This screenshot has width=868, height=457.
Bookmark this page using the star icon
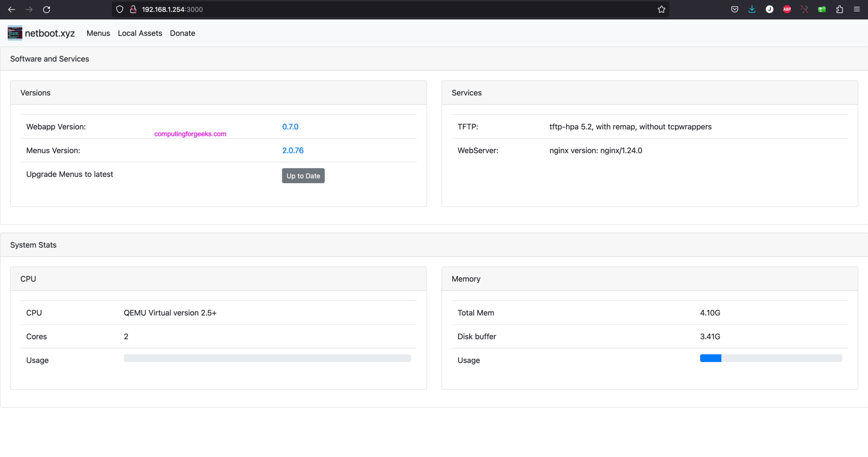coord(661,9)
